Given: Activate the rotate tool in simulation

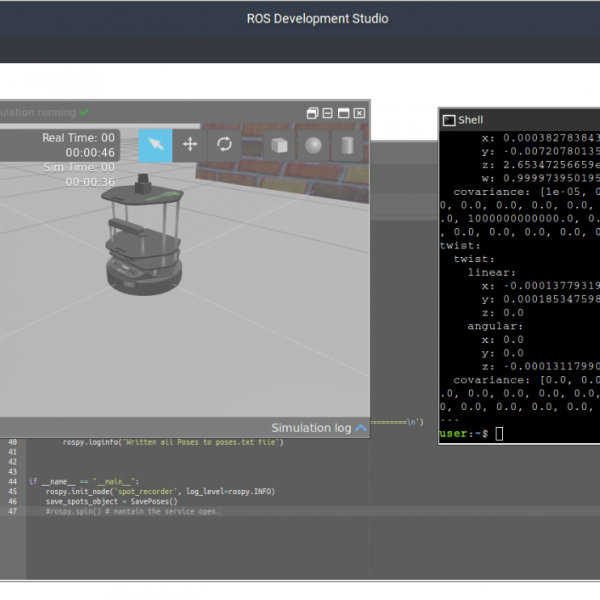Looking at the screenshot, I should click(224, 145).
